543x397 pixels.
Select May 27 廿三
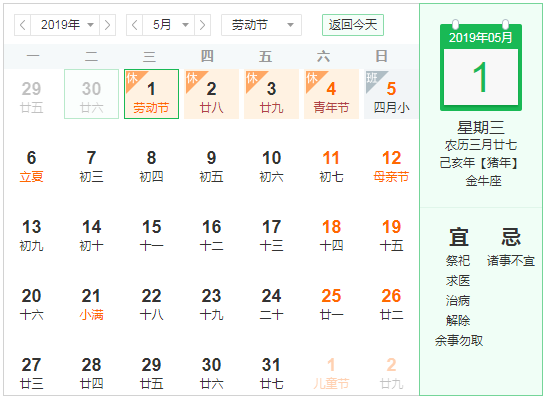[x=32, y=373]
